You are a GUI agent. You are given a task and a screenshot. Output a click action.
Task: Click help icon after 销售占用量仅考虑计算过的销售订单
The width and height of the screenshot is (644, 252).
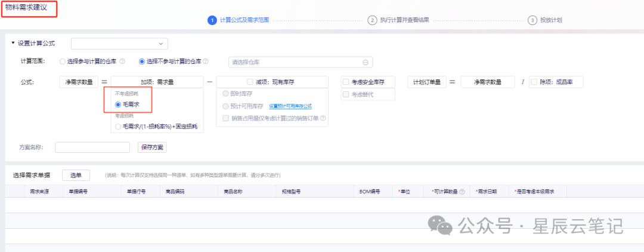click(x=323, y=118)
